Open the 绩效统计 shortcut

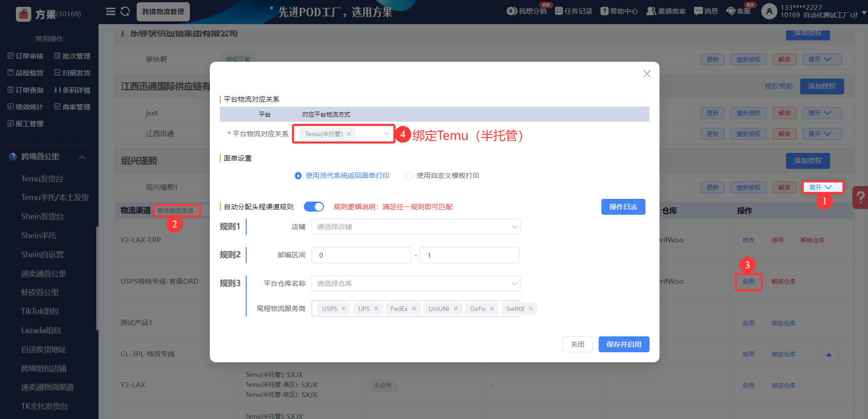click(26, 107)
